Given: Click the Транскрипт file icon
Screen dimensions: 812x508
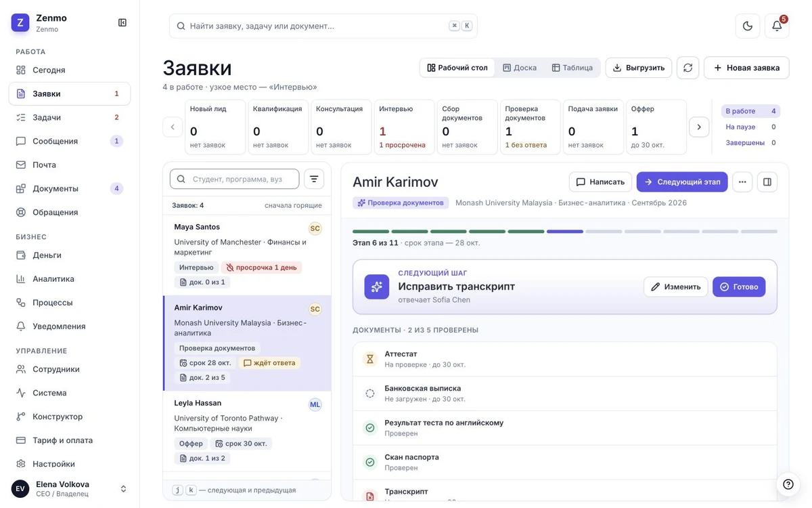Looking at the screenshot, I should coord(370,496).
